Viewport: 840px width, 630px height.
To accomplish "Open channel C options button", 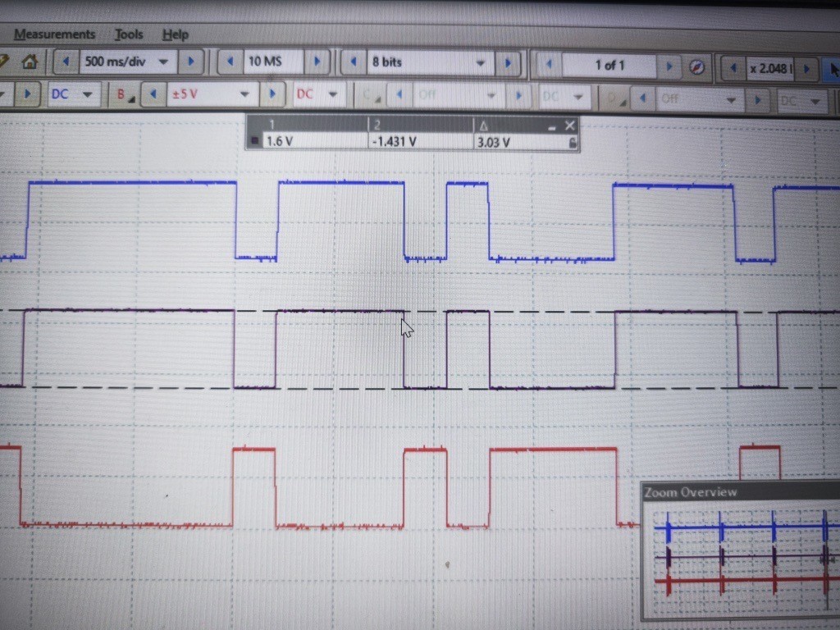I will point(371,95).
